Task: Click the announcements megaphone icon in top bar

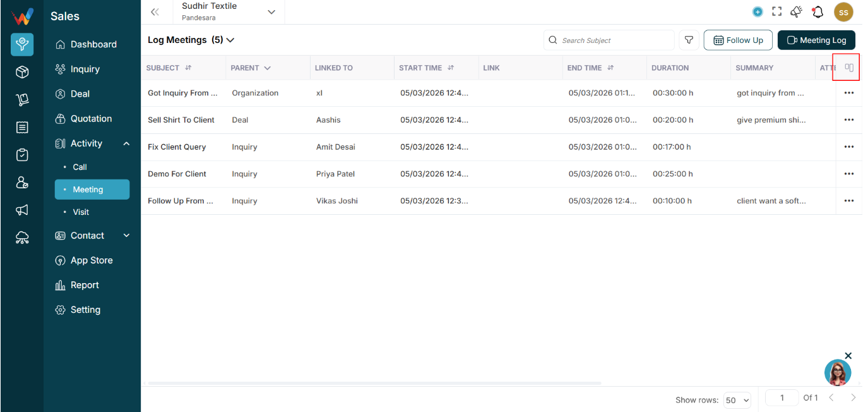Action: click(796, 11)
